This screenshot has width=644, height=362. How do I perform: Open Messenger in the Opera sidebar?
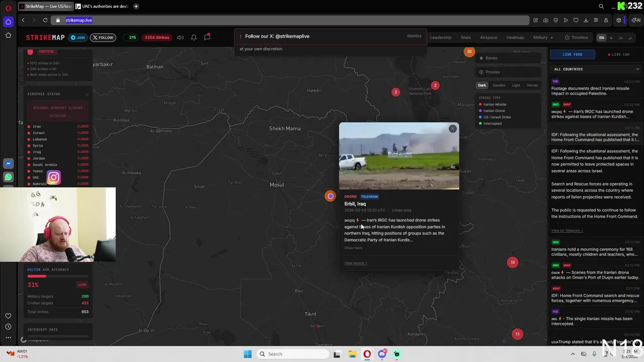[x=8, y=163]
